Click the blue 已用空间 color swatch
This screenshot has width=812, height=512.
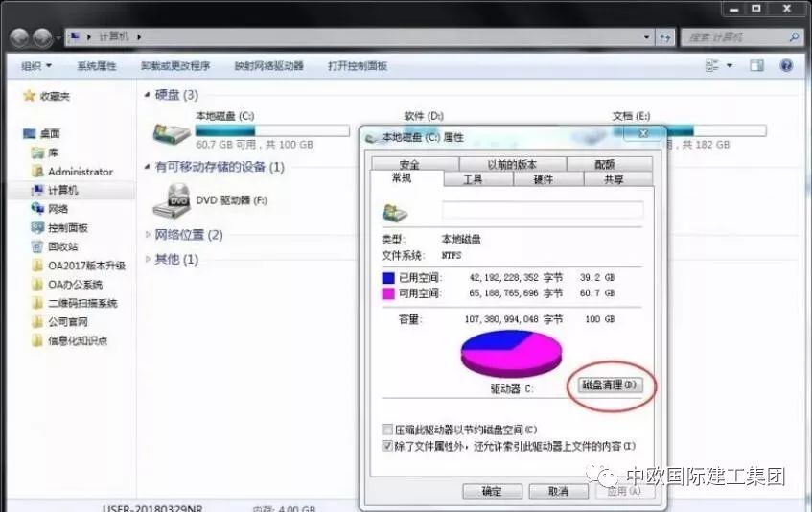tap(388, 278)
